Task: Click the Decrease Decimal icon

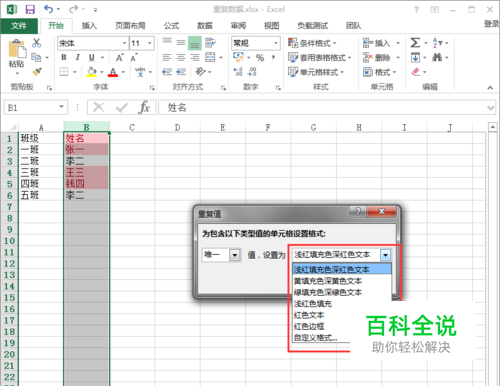Action: [x=252, y=72]
